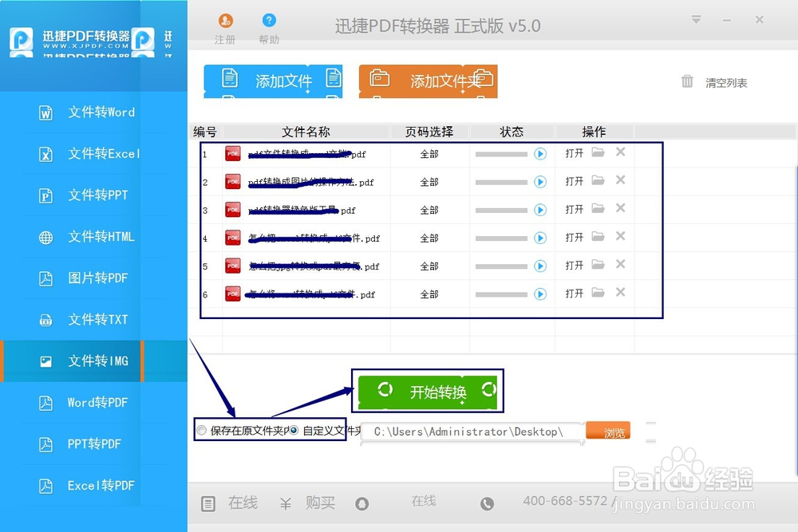
Task: Select 文件转IMG in sidebar
Action: 94,361
